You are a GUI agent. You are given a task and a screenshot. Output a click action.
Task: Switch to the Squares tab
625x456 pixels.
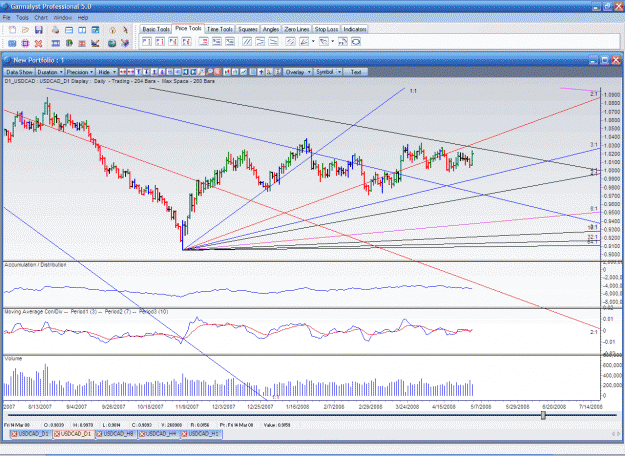248,29
